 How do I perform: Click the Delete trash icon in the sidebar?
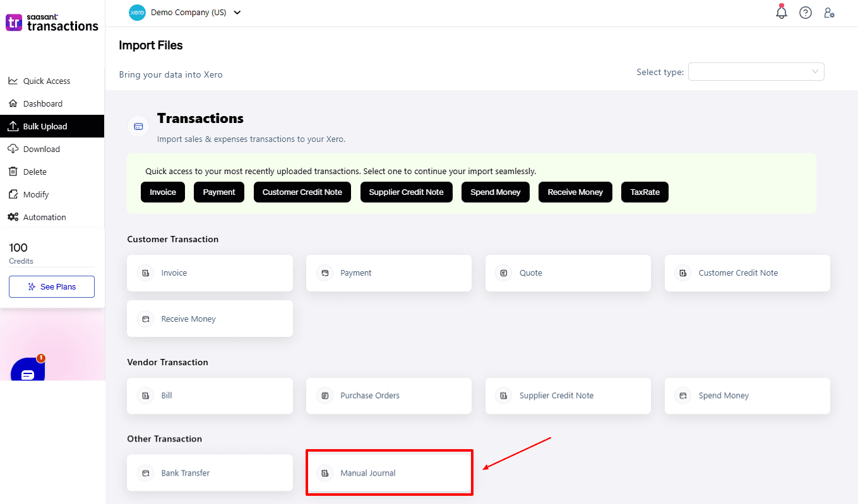[13, 171]
